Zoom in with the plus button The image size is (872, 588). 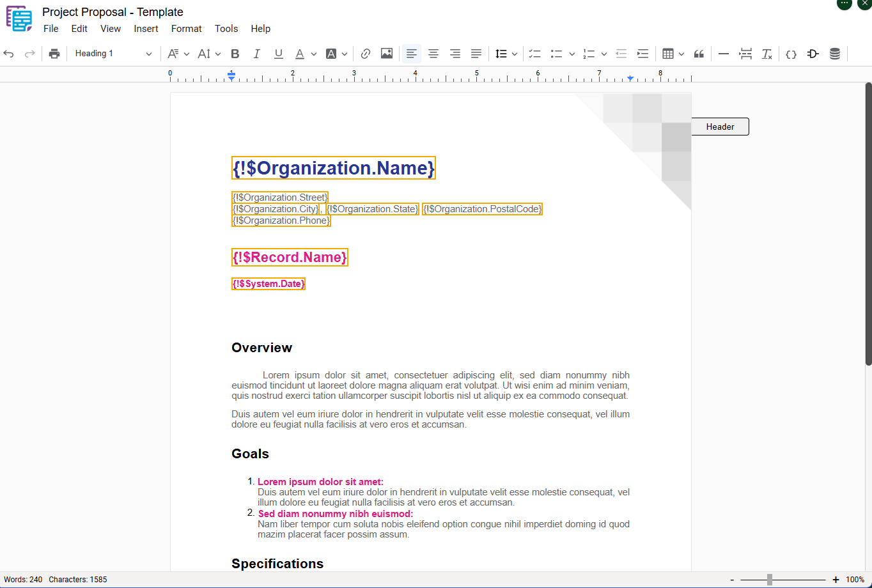(836, 580)
